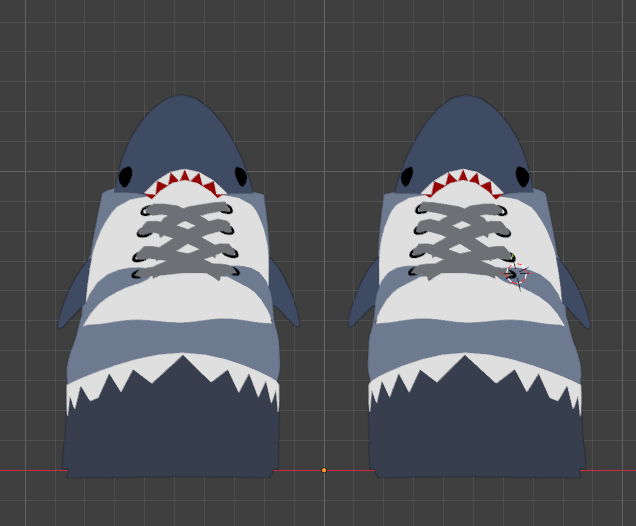636x526 pixels.
Task: Click the right shoe's gray laces
Action: [462, 241]
